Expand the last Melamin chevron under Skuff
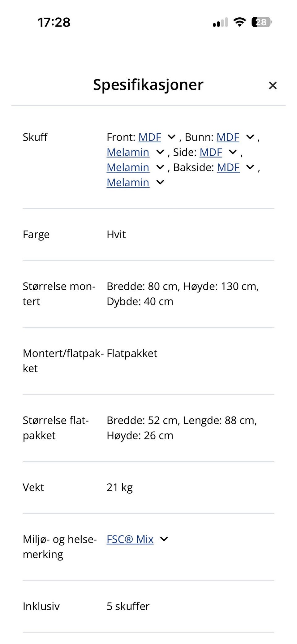The width and height of the screenshot is (297, 644). coord(160,182)
